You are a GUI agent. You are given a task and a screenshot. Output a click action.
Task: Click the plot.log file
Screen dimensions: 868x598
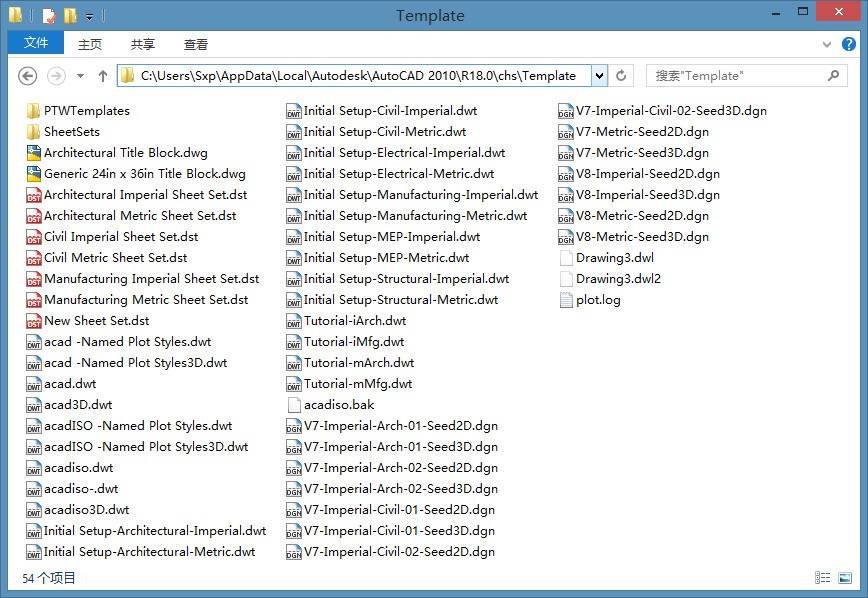pyautogui.click(x=598, y=300)
